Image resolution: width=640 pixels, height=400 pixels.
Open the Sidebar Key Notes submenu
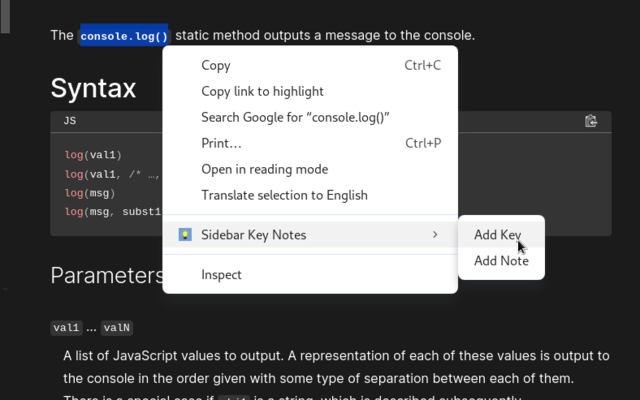pos(310,235)
